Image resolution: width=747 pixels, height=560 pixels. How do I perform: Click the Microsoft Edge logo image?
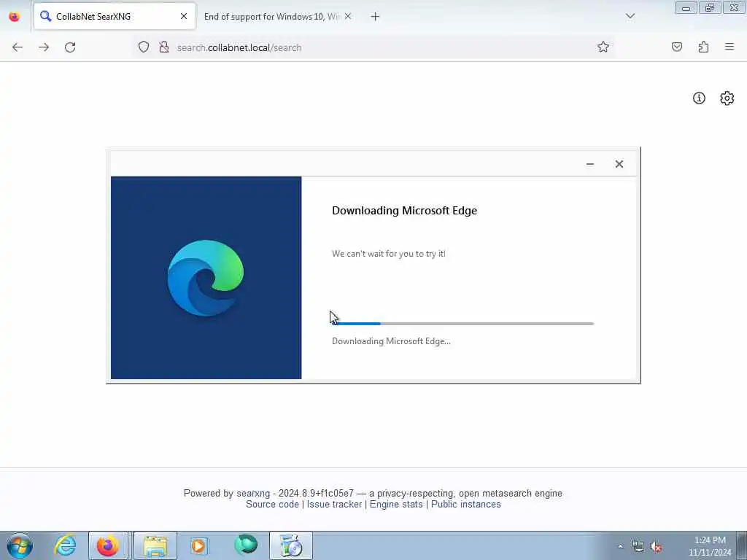[x=206, y=278]
